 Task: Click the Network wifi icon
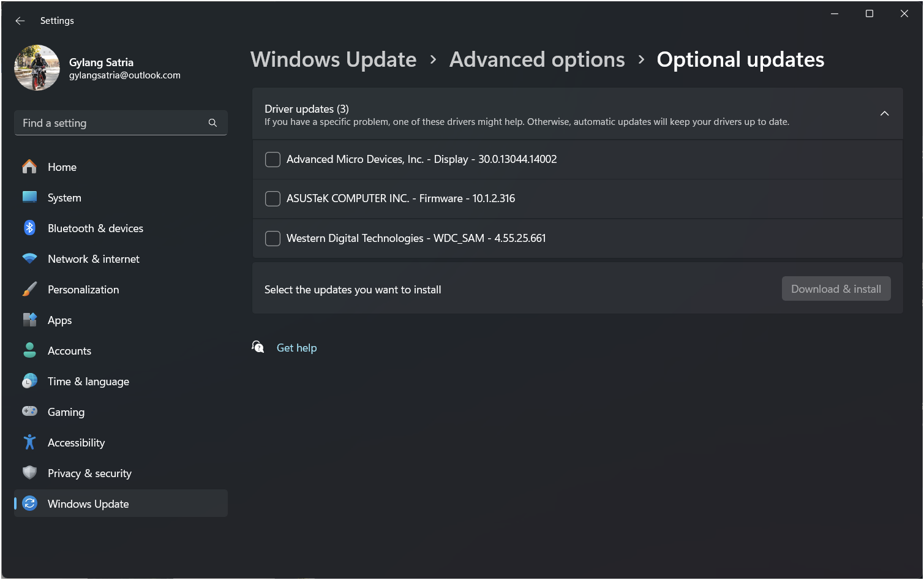click(29, 258)
